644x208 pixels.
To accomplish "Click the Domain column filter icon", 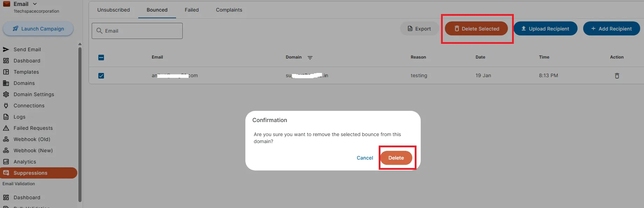I will (310, 58).
